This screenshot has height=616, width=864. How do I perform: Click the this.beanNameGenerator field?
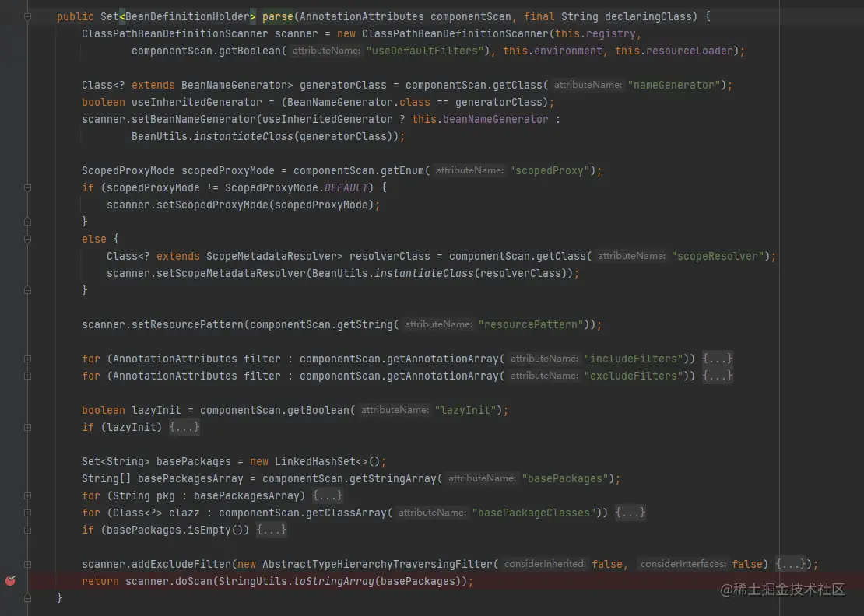(x=480, y=119)
